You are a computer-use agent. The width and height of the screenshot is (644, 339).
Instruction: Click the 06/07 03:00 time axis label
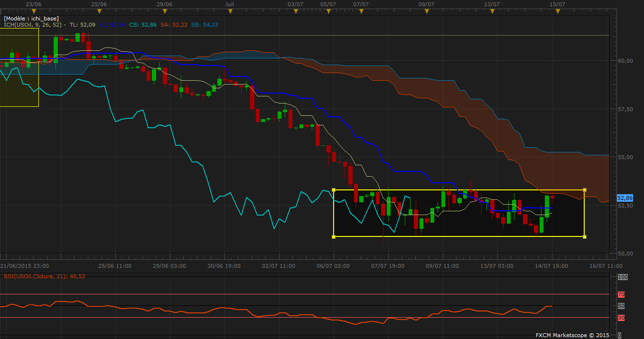pos(334,266)
